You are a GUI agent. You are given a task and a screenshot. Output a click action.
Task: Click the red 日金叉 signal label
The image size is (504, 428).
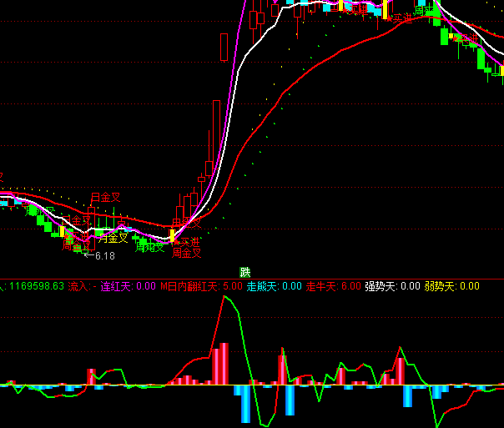pyautogui.click(x=105, y=198)
